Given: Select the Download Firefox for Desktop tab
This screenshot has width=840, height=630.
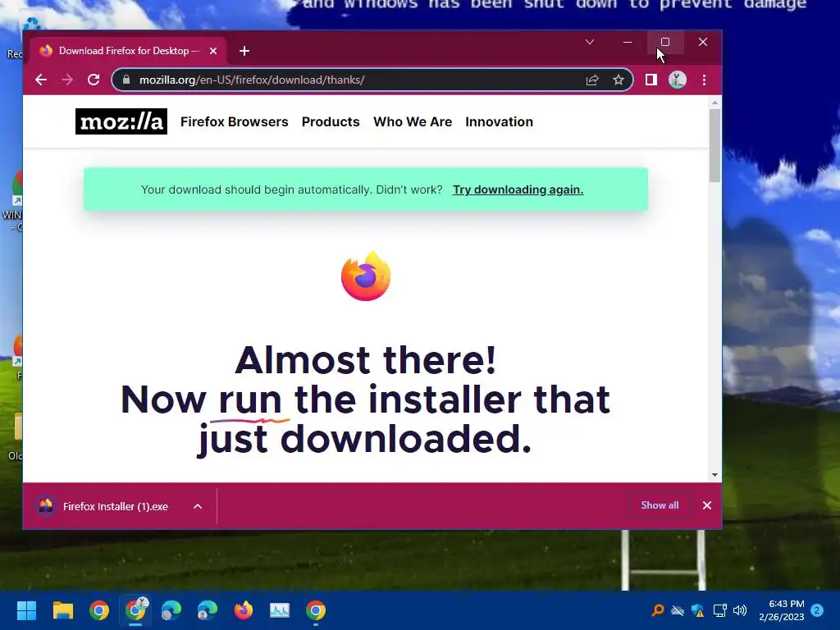Looking at the screenshot, I should pos(127,51).
